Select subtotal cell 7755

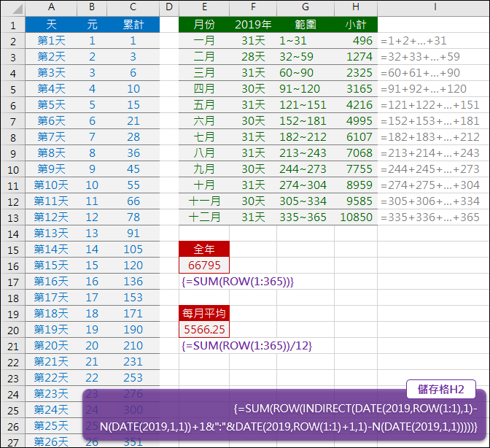(x=356, y=169)
